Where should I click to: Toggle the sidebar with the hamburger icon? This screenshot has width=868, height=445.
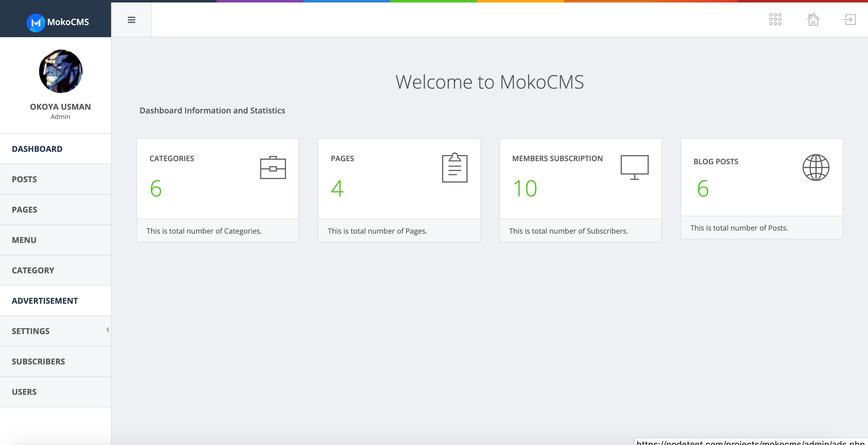131,20
